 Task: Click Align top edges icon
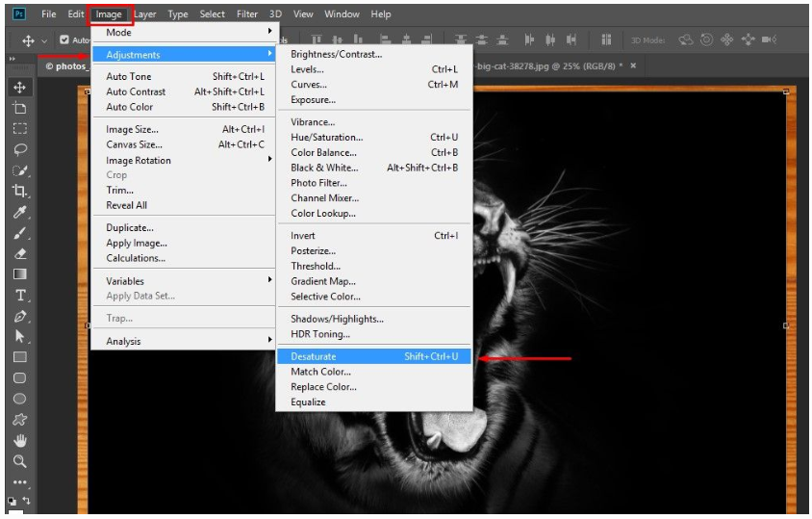(x=317, y=39)
